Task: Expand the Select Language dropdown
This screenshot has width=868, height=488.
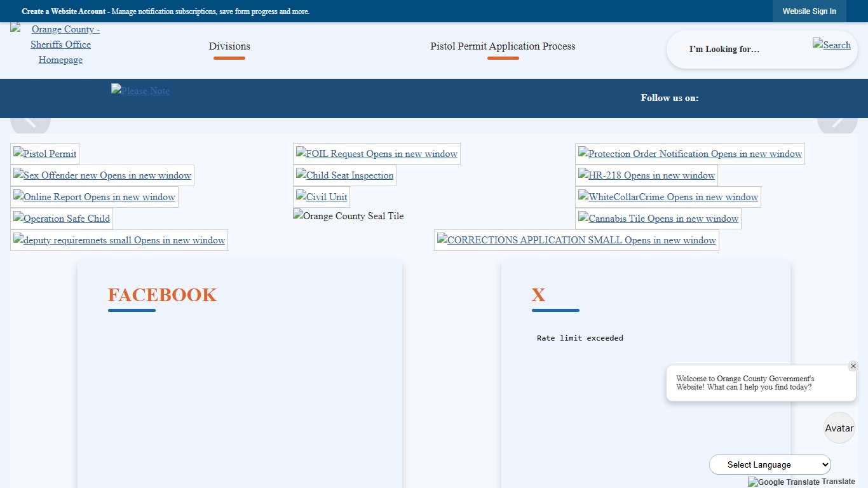Action: (x=770, y=464)
